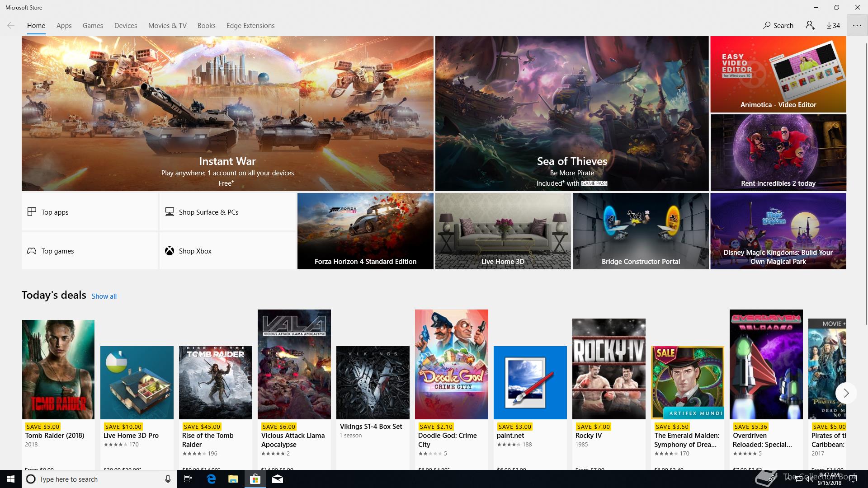Open the Bridge Constructor Portal tile
Screen dimensions: 868x488
coord(641,231)
